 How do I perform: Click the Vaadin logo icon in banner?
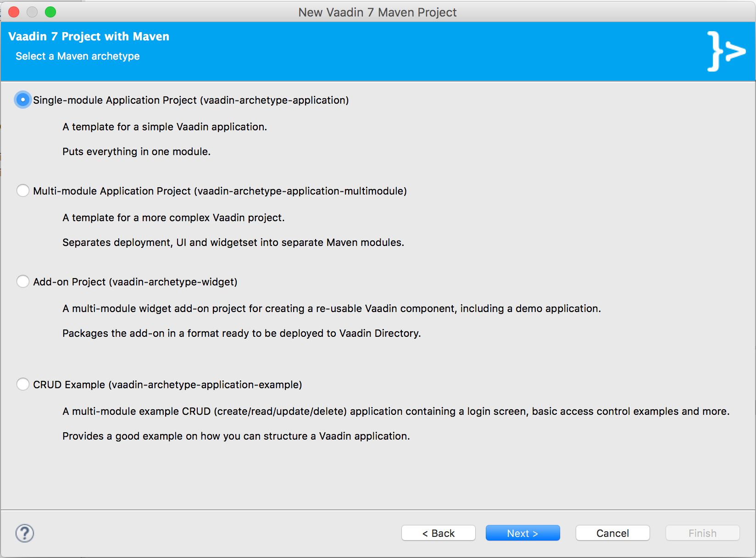[x=726, y=51]
